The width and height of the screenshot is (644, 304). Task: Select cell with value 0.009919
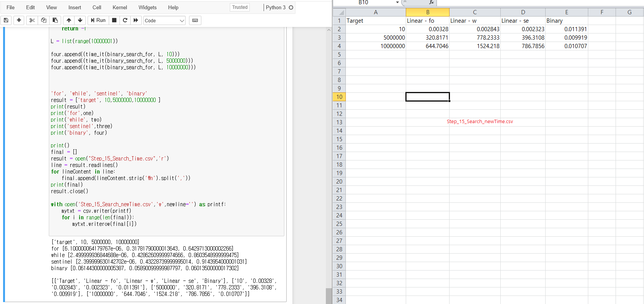[567, 38]
